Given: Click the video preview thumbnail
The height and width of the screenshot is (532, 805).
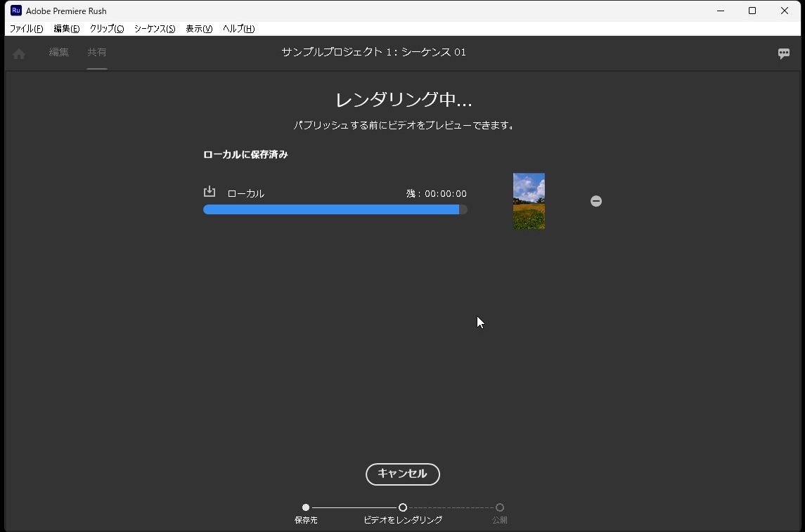Looking at the screenshot, I should tap(529, 201).
